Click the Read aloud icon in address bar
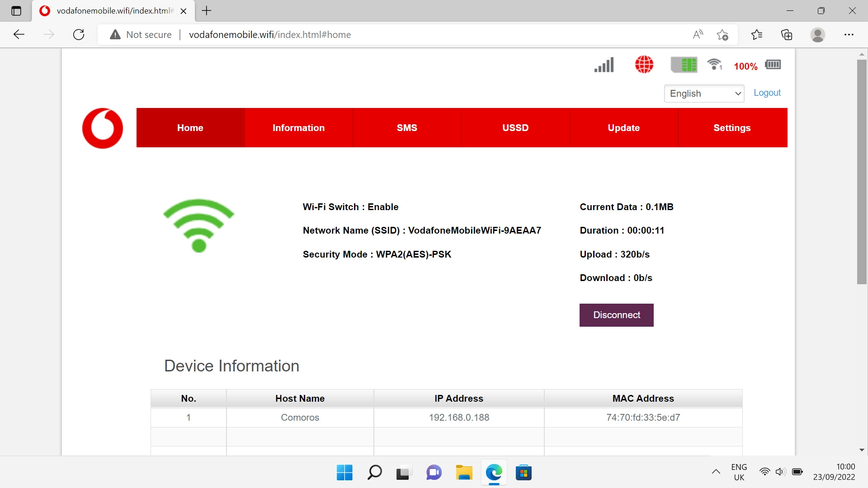Image resolution: width=868 pixels, height=488 pixels. click(698, 35)
